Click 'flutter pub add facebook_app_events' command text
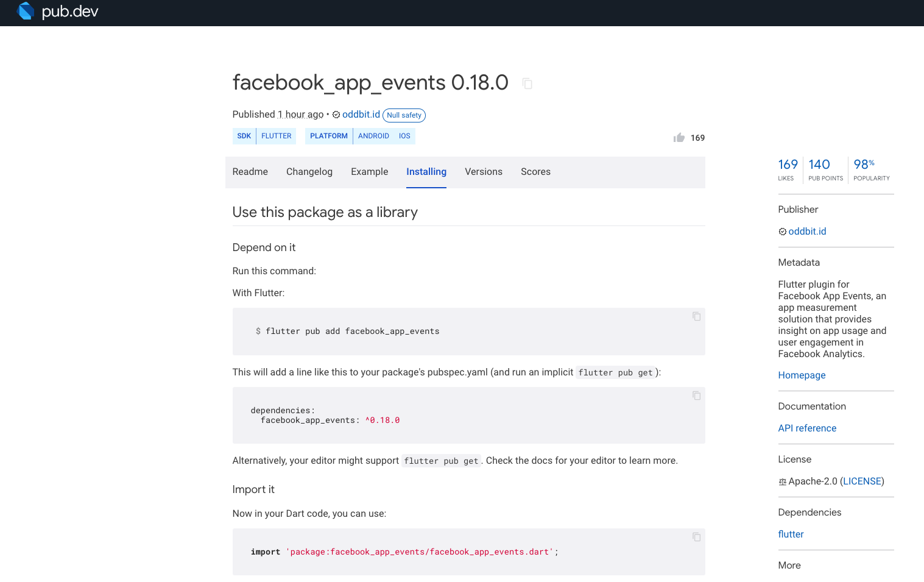924x582 pixels. pos(353,332)
